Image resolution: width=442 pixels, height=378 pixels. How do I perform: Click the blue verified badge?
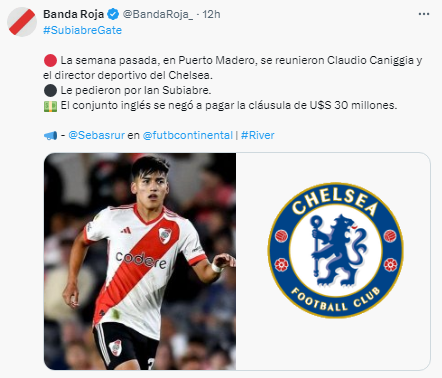113,14
